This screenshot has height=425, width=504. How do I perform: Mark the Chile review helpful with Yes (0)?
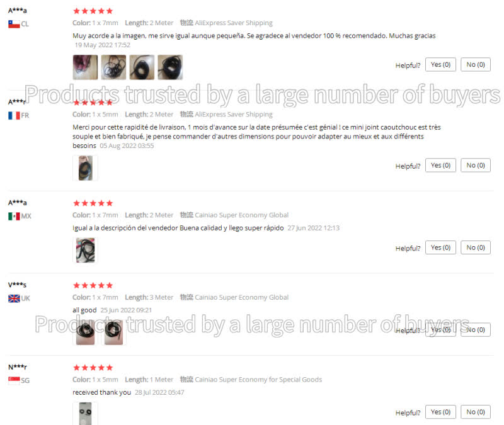click(x=440, y=65)
